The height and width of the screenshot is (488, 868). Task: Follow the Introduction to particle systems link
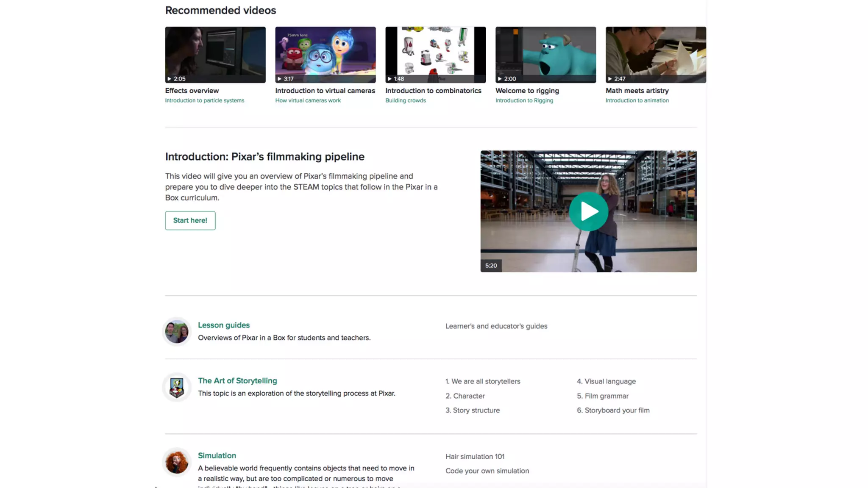204,100
